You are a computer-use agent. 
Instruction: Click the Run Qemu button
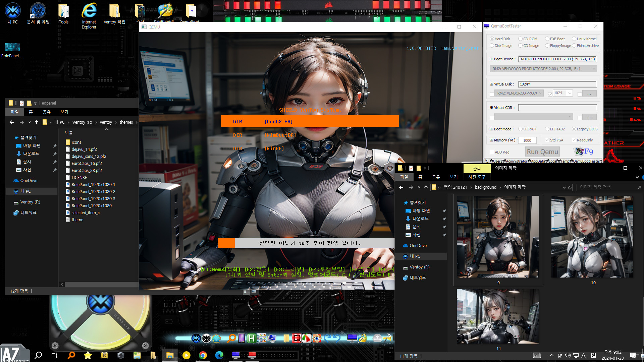[x=542, y=152]
